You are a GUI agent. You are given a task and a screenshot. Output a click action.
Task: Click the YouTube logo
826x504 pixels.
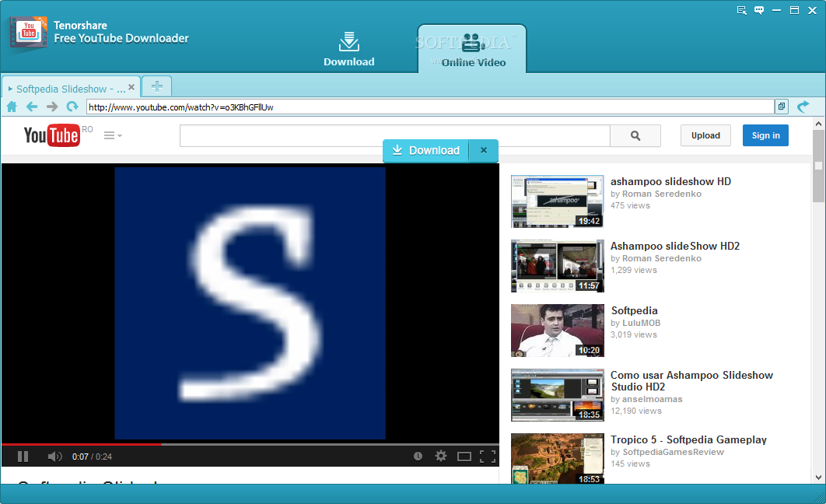click(51, 135)
